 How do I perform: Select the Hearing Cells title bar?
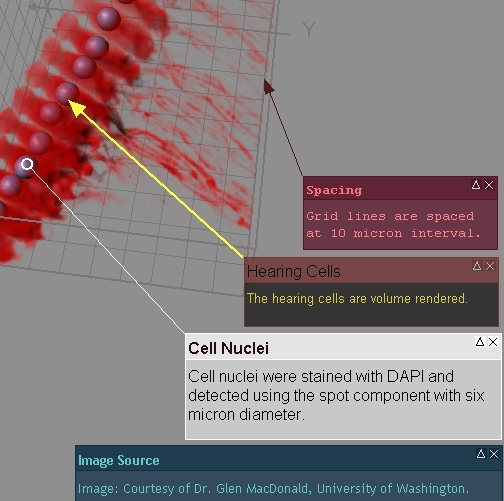(x=371, y=271)
